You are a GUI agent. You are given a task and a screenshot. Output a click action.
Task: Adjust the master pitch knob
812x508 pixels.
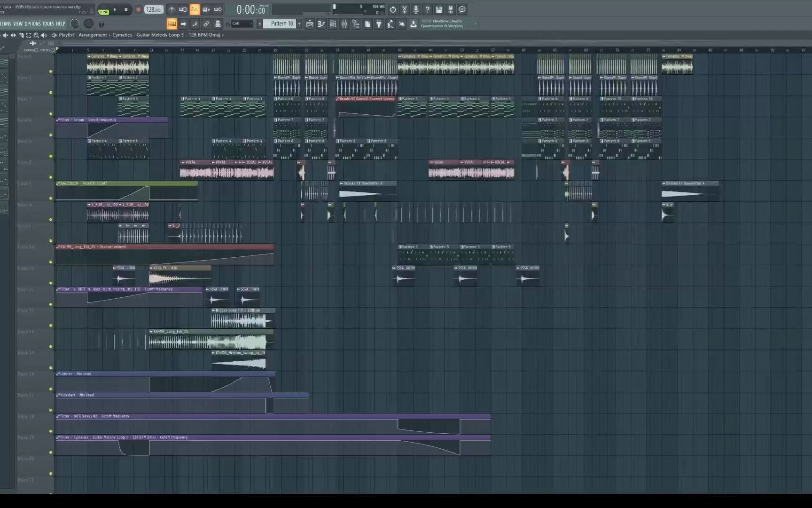click(x=88, y=24)
